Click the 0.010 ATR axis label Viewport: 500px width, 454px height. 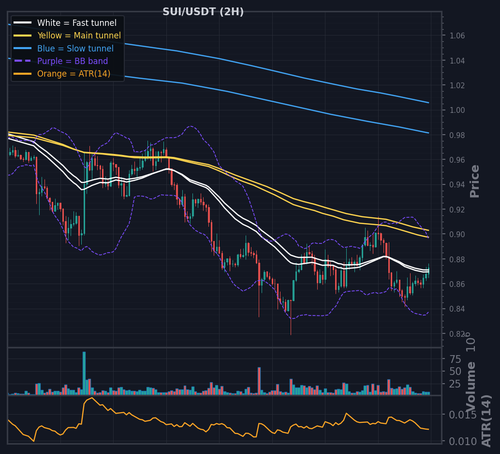coord(463,441)
